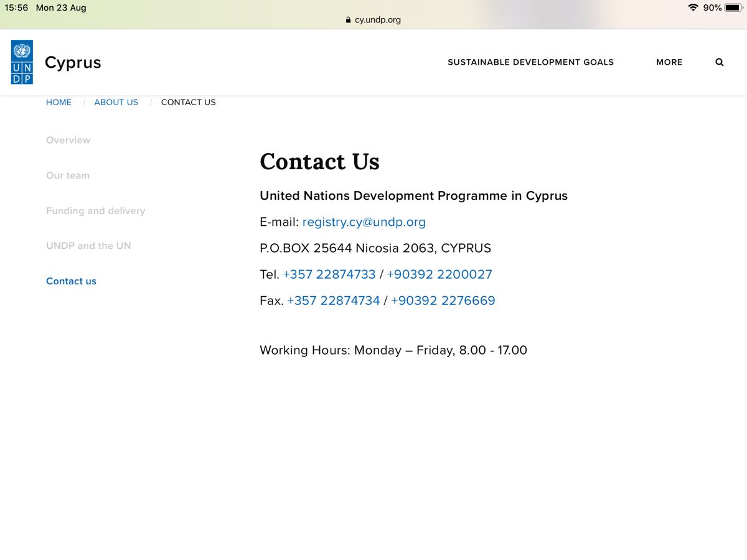Tap fax number +90392 2276669

pyautogui.click(x=443, y=301)
